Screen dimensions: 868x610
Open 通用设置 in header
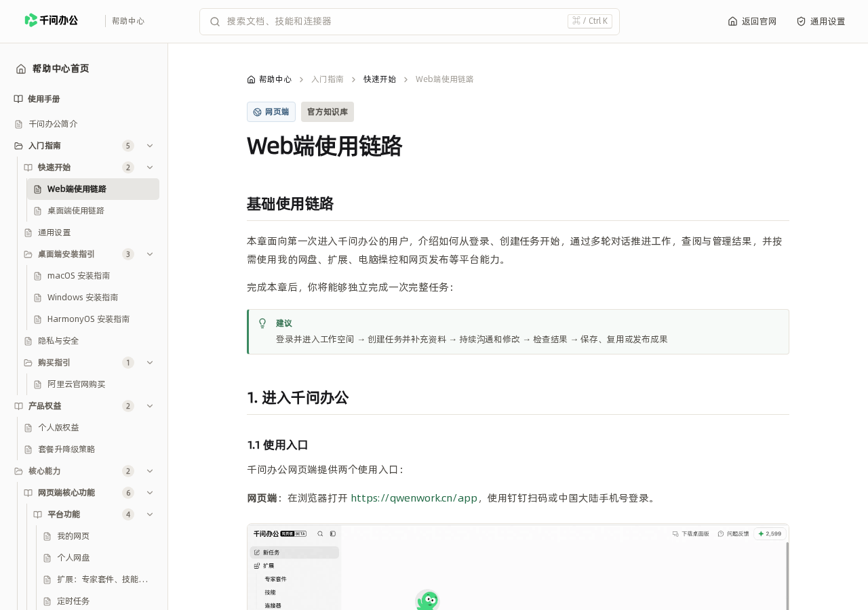click(x=821, y=21)
